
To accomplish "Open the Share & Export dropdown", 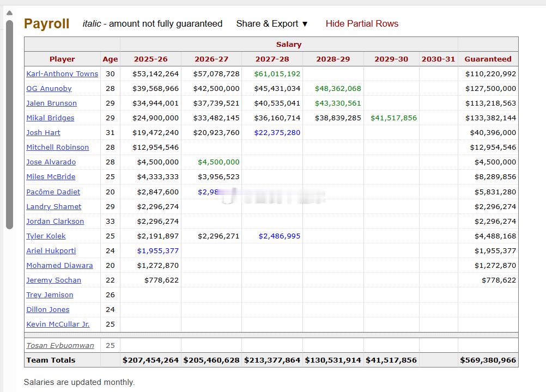I will click(272, 23).
